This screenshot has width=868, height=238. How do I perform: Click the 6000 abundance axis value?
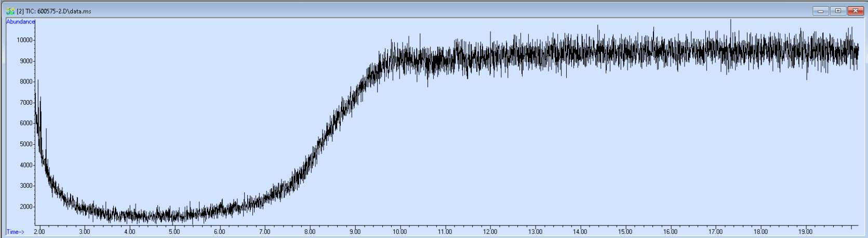pyautogui.click(x=25, y=123)
